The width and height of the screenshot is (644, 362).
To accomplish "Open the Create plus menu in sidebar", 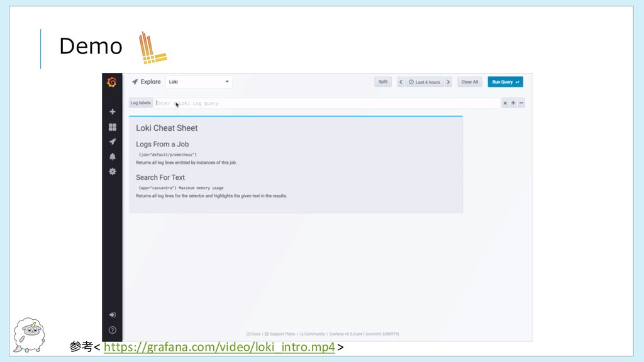I will pos(112,112).
